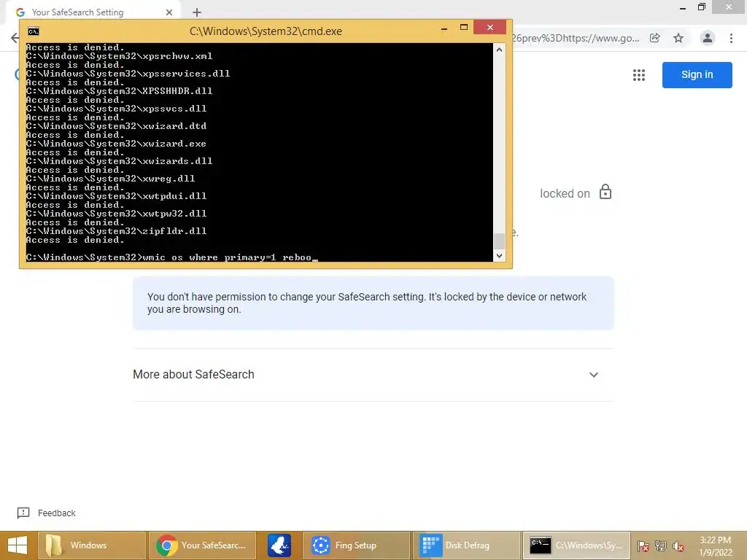Minimize the Chrome window
The image size is (747, 560).
coord(683,7)
